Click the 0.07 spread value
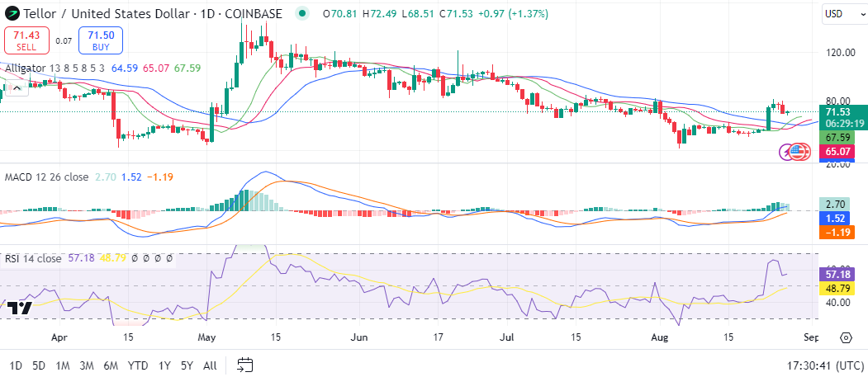Viewport: 868px width, 377px height. tap(64, 41)
